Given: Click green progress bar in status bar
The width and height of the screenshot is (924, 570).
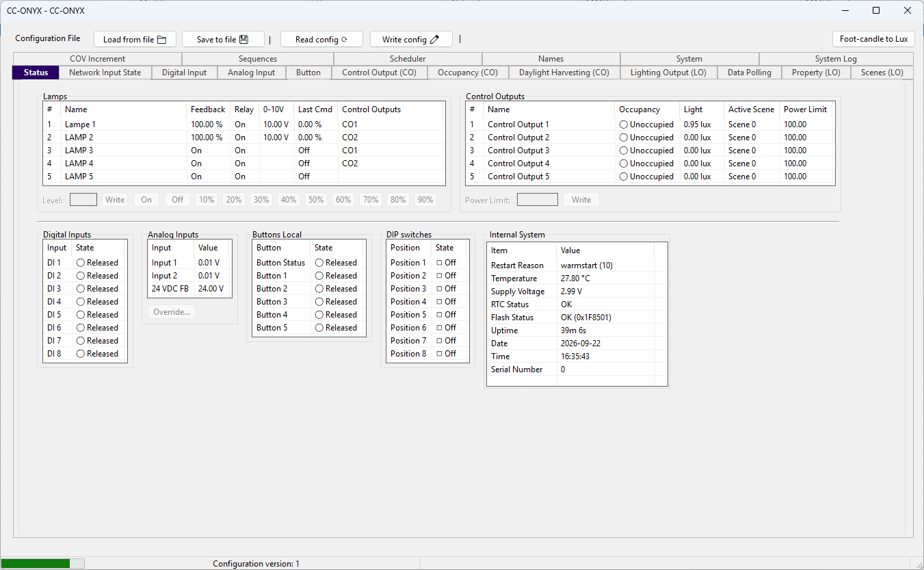Looking at the screenshot, I should (36, 563).
